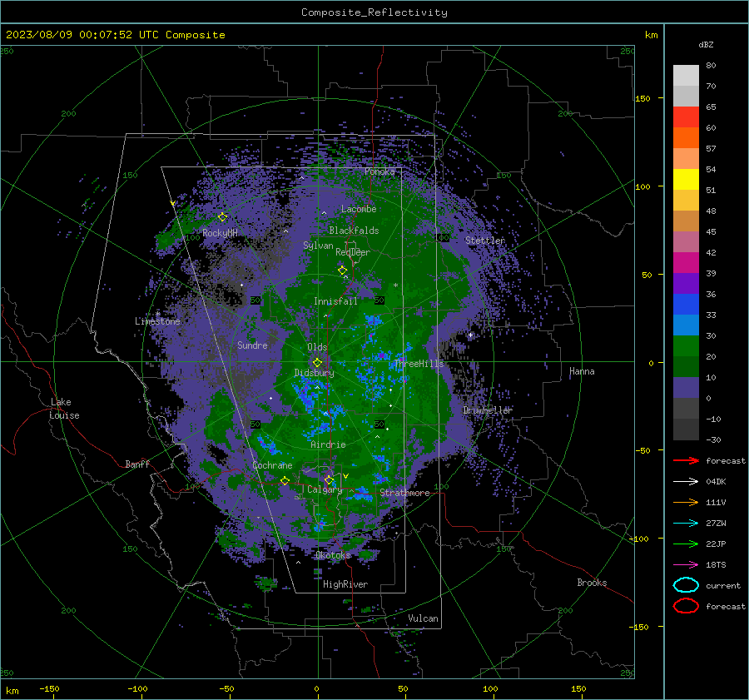Select the Lacombe city label
Image resolution: width=749 pixels, height=700 pixels.
[359, 209]
